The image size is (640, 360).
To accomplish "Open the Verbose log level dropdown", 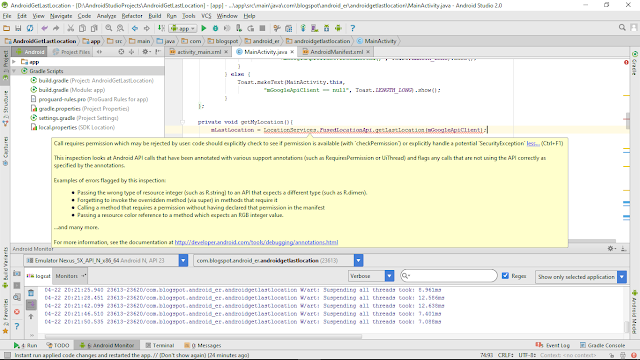I will [371, 276].
